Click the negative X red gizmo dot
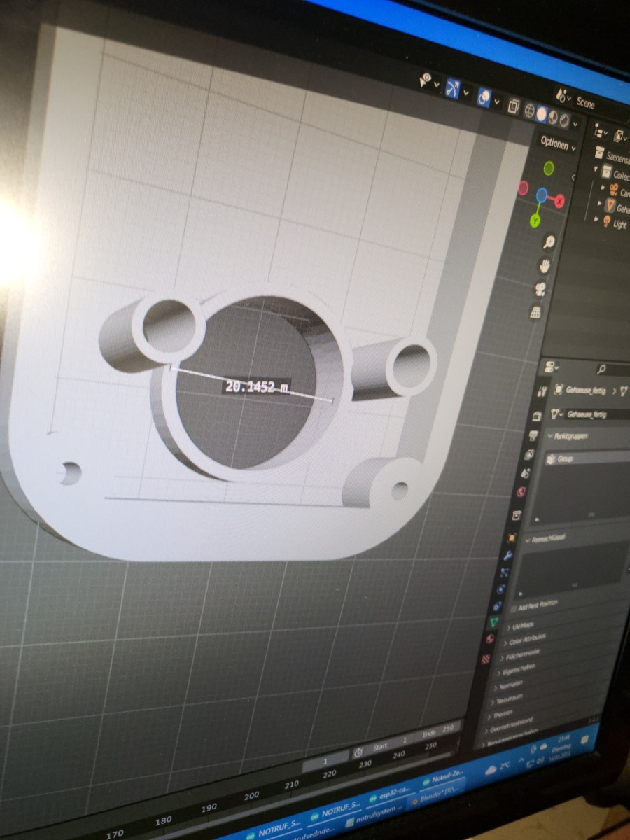Viewport: 630px width, 840px height. click(x=523, y=188)
